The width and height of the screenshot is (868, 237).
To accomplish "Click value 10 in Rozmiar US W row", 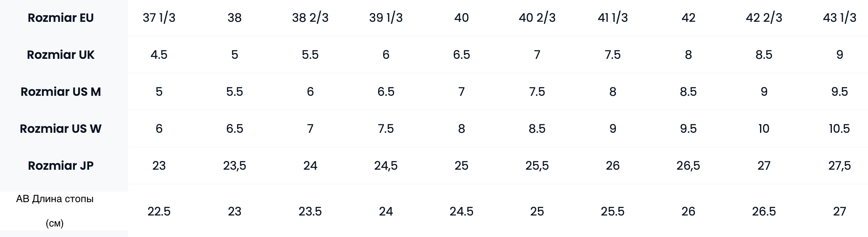I will [764, 129].
